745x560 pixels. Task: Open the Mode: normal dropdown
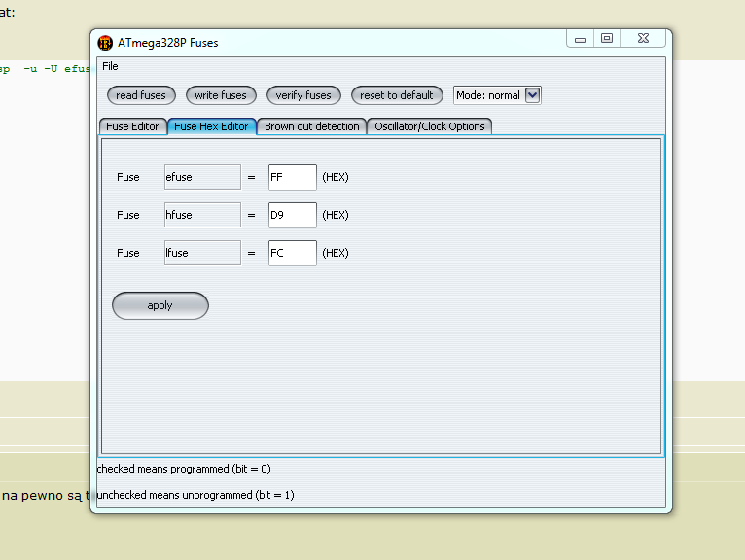click(x=497, y=95)
